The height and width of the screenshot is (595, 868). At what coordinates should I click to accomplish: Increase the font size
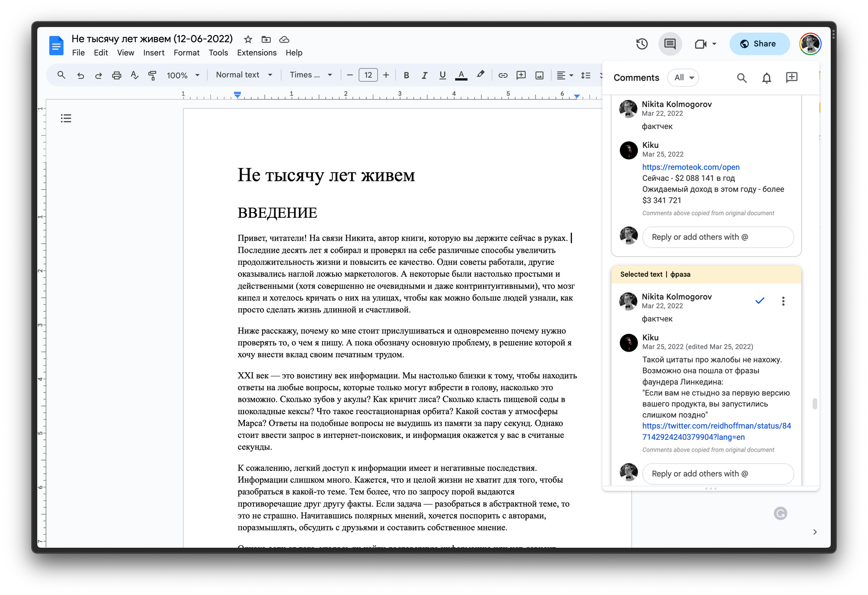tap(386, 75)
